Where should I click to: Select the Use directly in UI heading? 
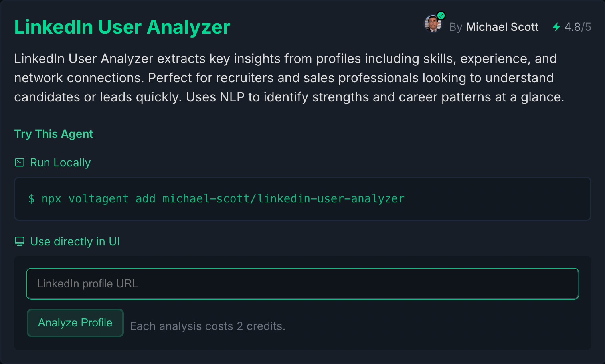[x=75, y=242]
